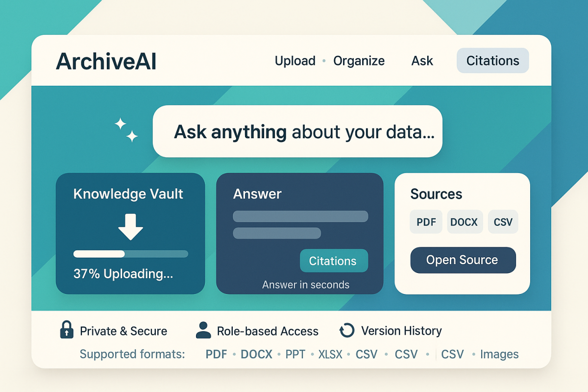
Task: Click the ArchiveAI logo
Action: tap(106, 61)
